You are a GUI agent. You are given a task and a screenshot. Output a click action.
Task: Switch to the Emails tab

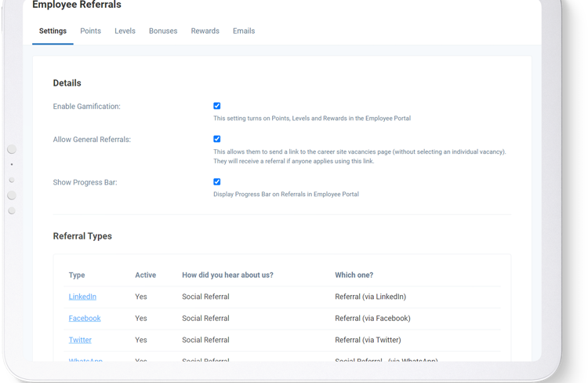point(243,31)
